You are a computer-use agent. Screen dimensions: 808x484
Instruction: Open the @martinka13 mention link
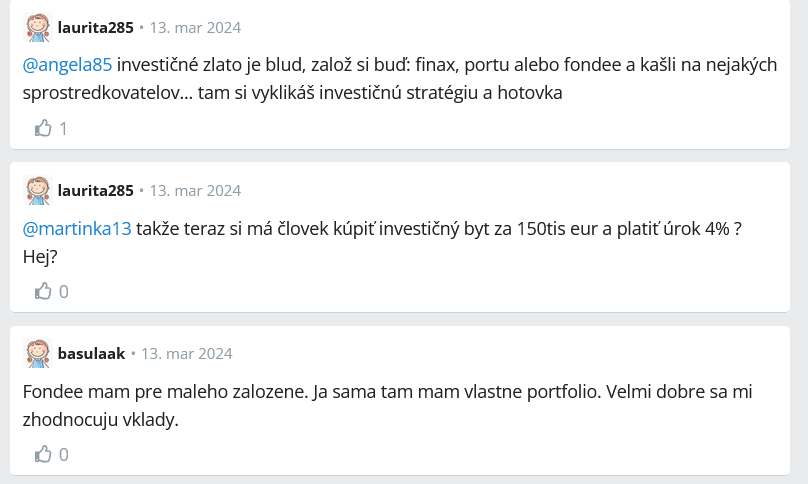pos(77,228)
